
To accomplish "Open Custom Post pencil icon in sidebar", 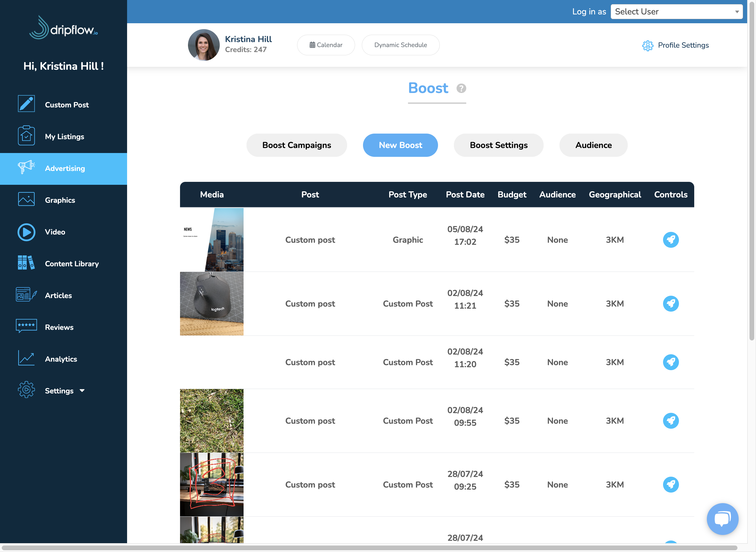I will [26, 104].
